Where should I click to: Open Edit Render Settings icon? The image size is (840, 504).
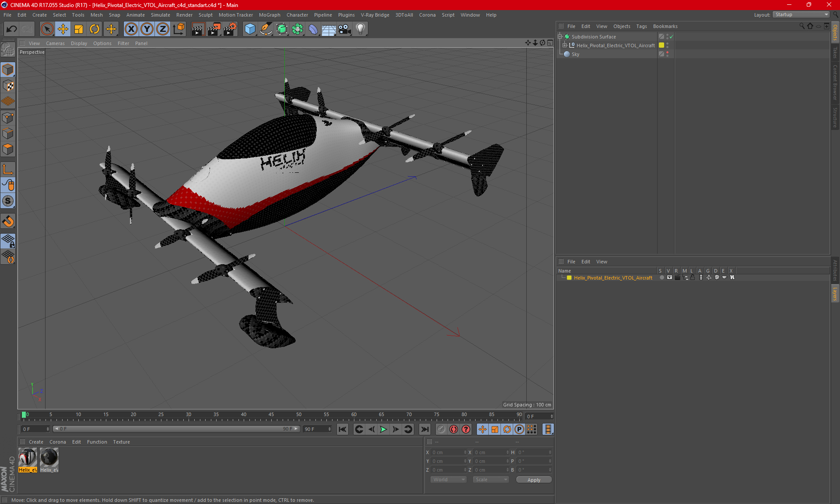(x=230, y=29)
